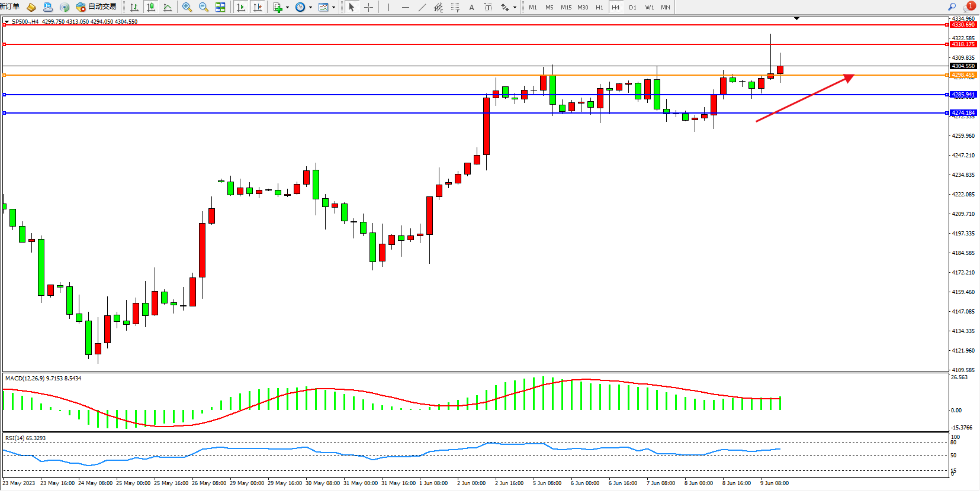980x491 pixels.
Task: Toggle the chart auto scroll button
Action: (240, 7)
